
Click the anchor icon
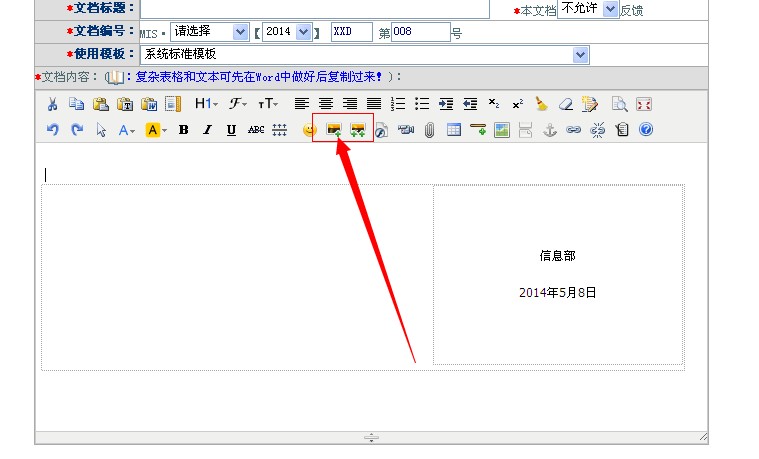pyautogui.click(x=549, y=129)
